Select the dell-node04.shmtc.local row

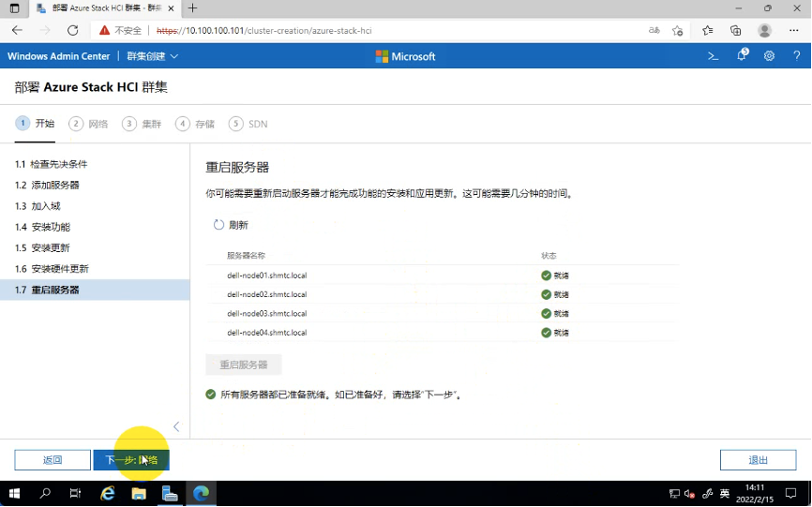click(442, 333)
